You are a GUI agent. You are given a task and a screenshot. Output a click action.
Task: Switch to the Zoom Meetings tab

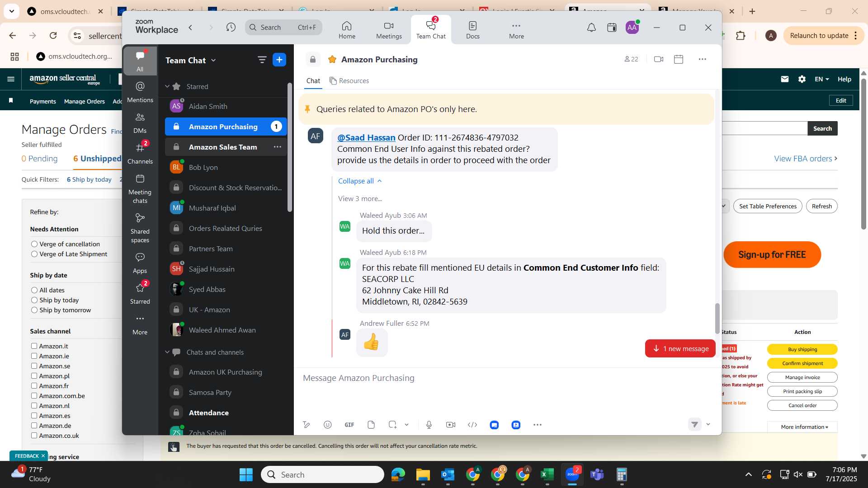point(389,30)
